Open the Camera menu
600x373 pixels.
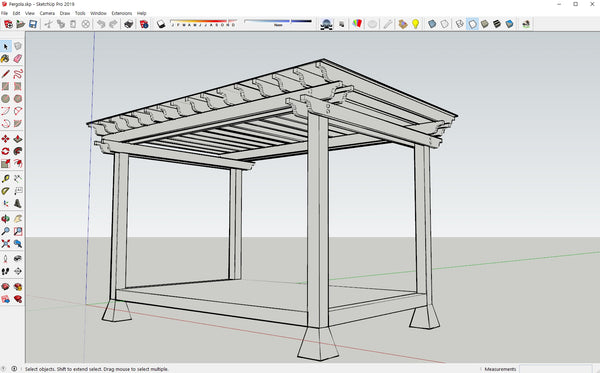[47, 13]
